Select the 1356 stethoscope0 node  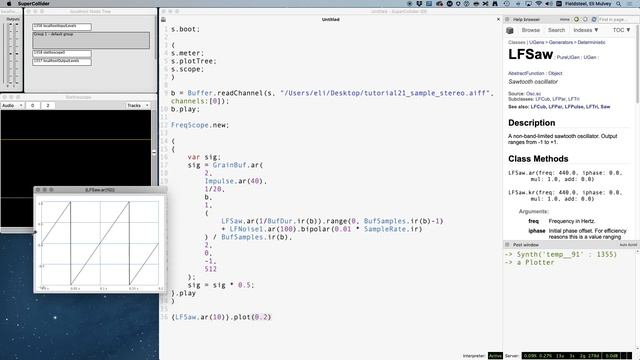coord(62,53)
